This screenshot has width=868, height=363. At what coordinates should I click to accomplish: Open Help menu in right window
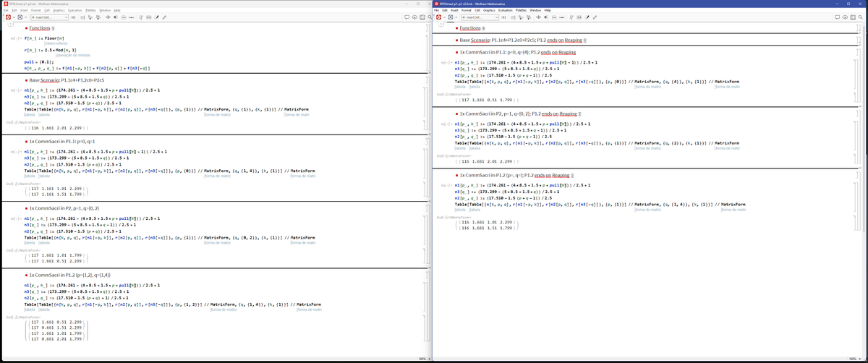548,10
